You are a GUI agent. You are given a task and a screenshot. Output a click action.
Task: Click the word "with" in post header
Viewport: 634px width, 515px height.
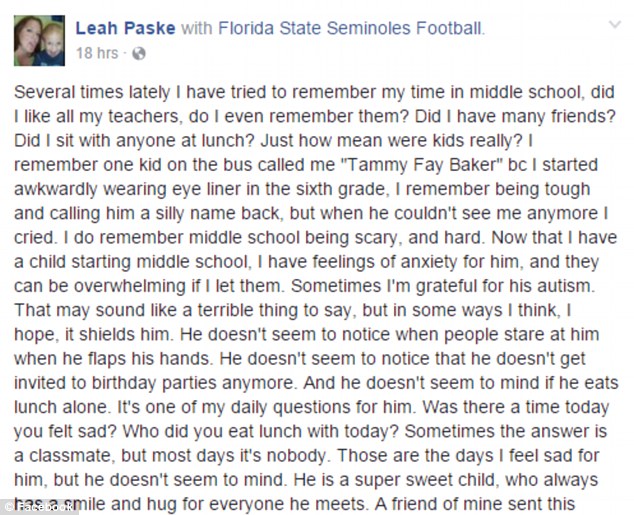[197, 28]
